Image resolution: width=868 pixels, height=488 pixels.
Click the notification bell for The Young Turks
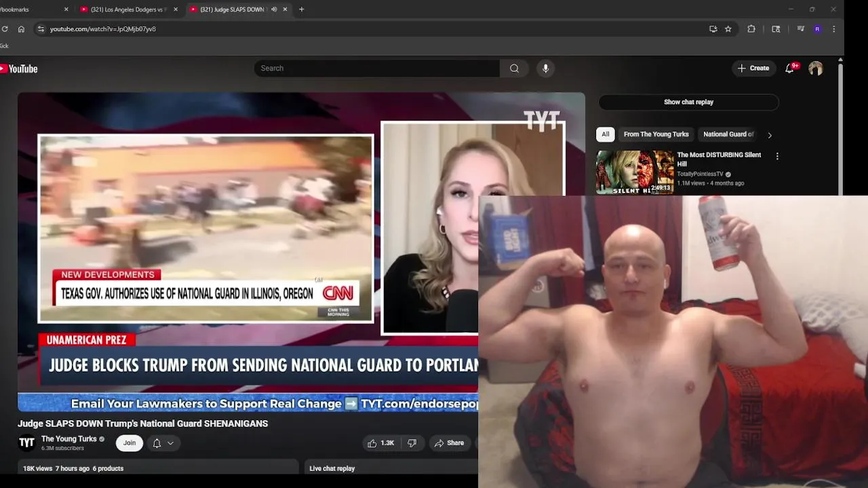pyautogui.click(x=157, y=443)
